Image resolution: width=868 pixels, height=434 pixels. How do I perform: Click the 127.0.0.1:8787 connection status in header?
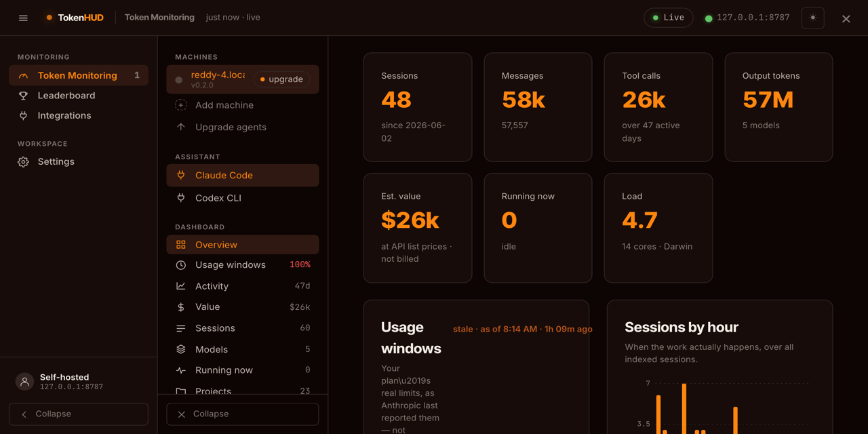747,18
